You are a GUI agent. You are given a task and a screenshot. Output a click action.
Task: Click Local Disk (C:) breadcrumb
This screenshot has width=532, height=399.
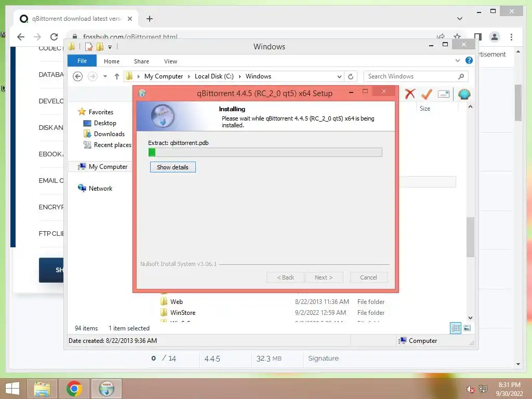tap(214, 76)
